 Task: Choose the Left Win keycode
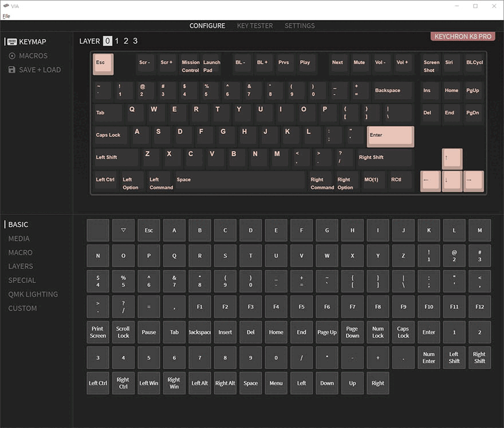tap(149, 383)
